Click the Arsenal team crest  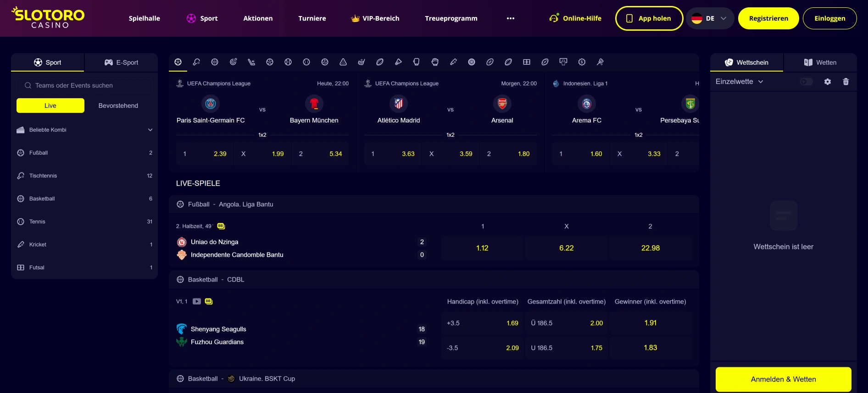[502, 104]
